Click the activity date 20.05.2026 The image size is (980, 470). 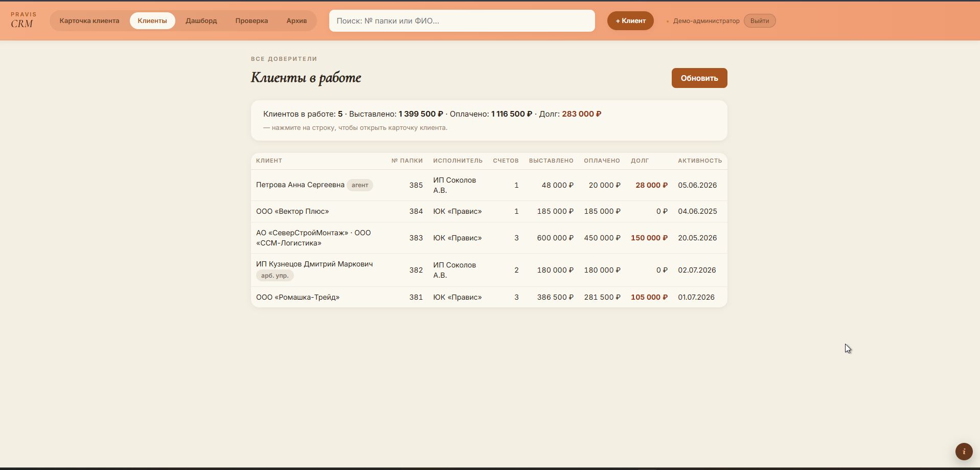(x=697, y=238)
